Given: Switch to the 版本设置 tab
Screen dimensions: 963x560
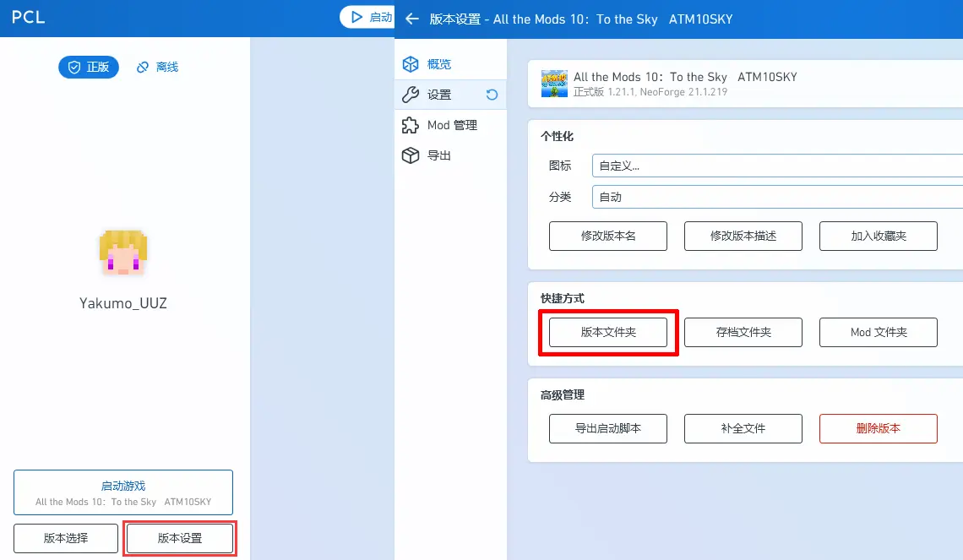Looking at the screenshot, I should [179, 538].
